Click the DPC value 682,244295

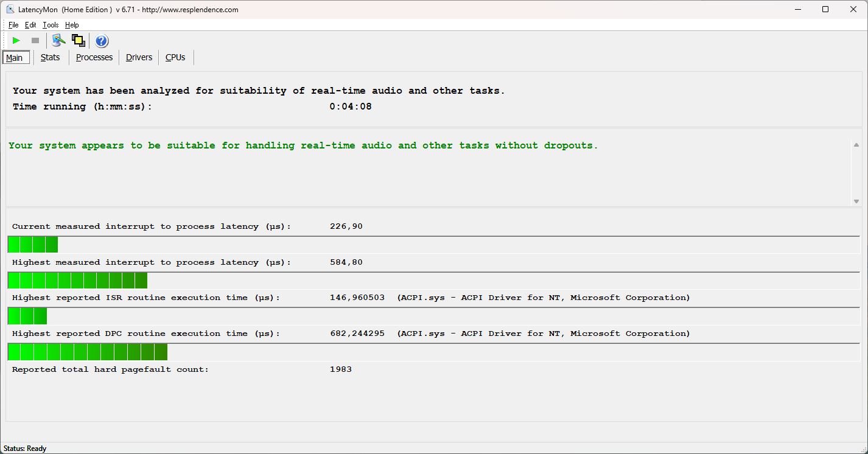coord(357,334)
